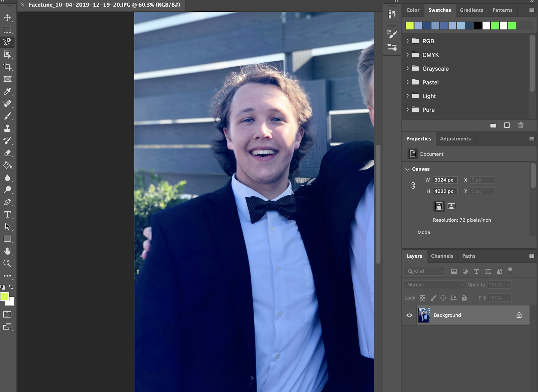Select the Brush tool
538x392 pixels.
(x=7, y=116)
